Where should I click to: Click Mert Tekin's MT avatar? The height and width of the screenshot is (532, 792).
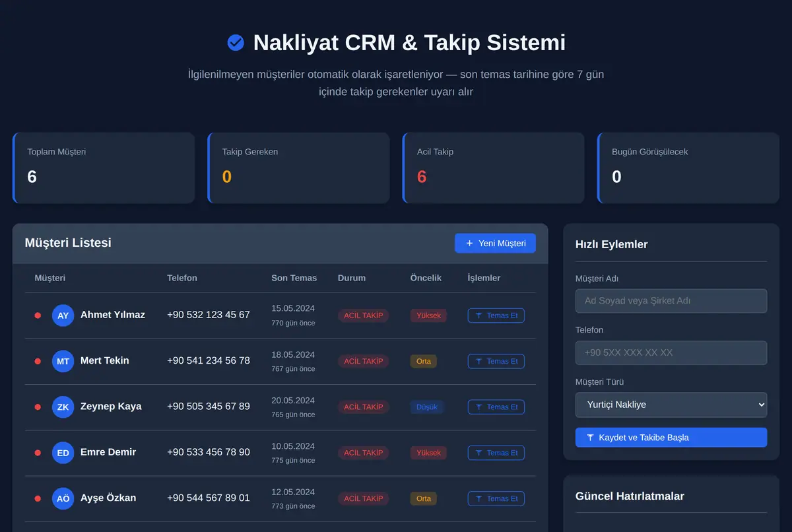point(63,361)
